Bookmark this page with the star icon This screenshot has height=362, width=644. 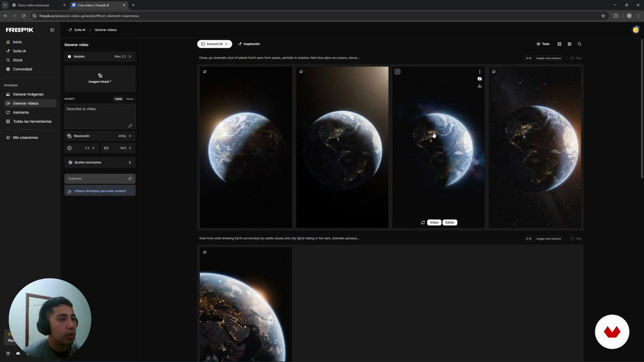[603, 16]
